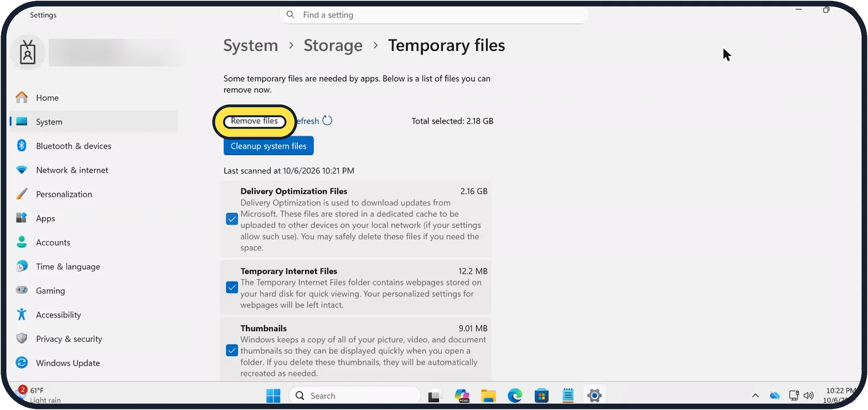Go back to System in the breadcrumb

pyautogui.click(x=251, y=45)
